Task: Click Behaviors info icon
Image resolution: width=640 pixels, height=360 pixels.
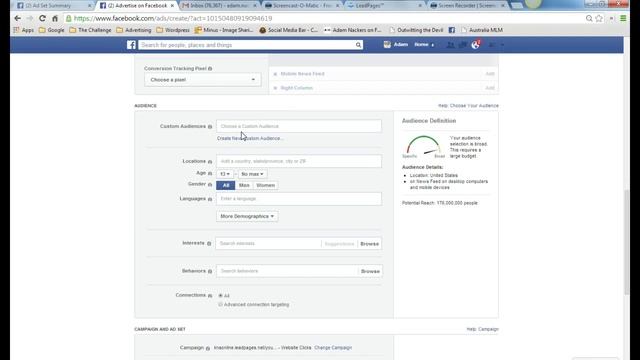Action: 210,271
